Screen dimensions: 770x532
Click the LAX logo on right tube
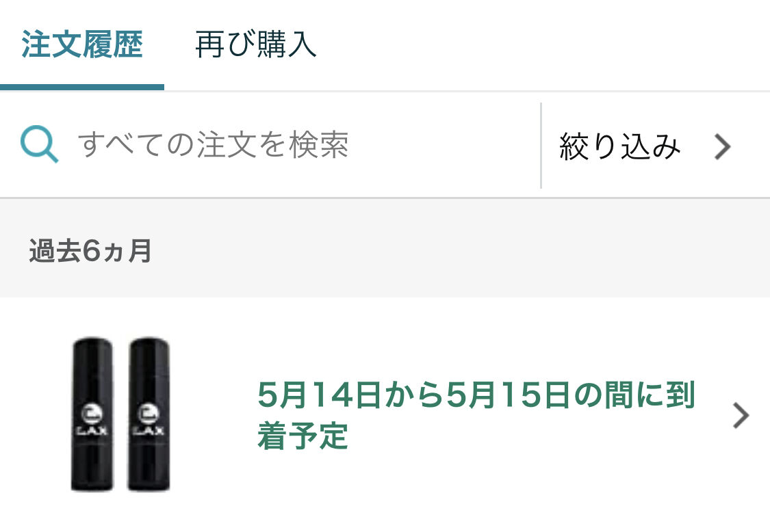coord(149,421)
